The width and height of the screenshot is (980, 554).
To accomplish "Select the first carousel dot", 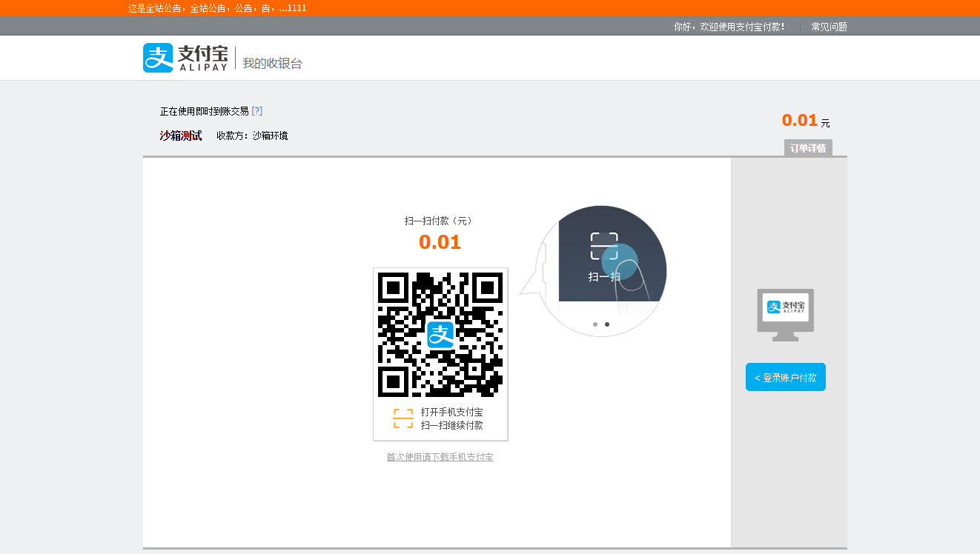I will 595,324.
